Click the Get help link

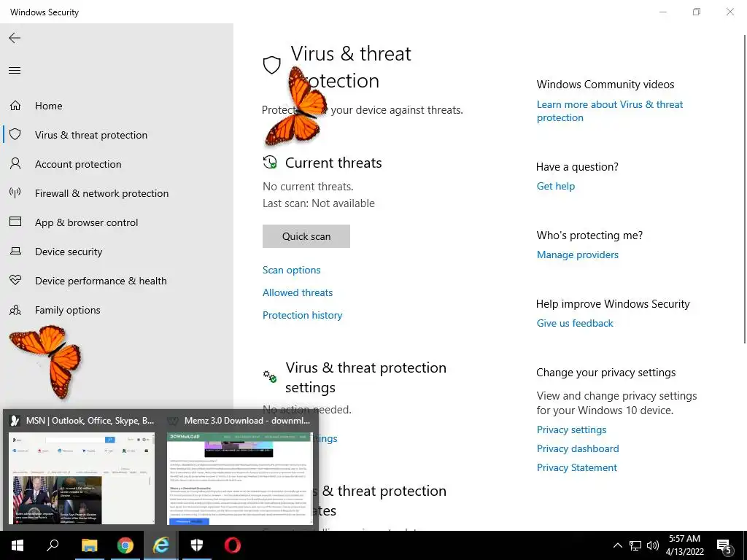pos(556,186)
